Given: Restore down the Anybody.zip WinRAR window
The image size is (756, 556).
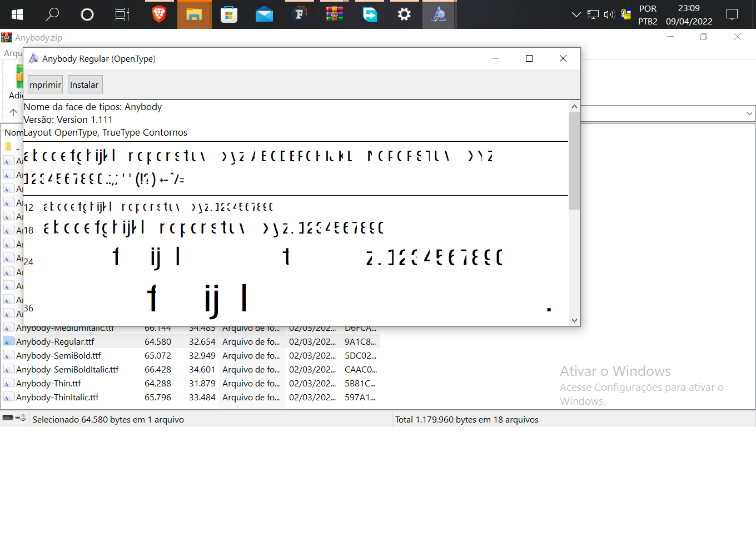Looking at the screenshot, I should point(704,37).
